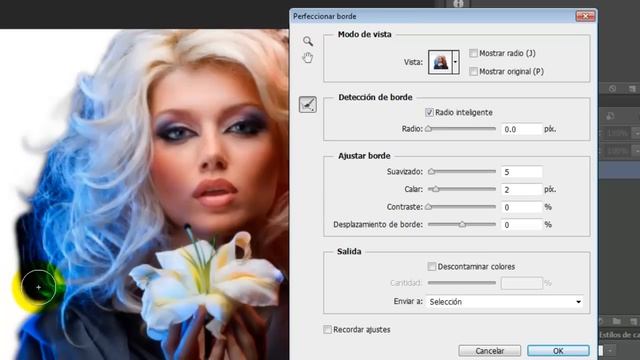Expand the Vista dropdown arrow
Image resolution: width=640 pixels, height=360 pixels.
456,62
